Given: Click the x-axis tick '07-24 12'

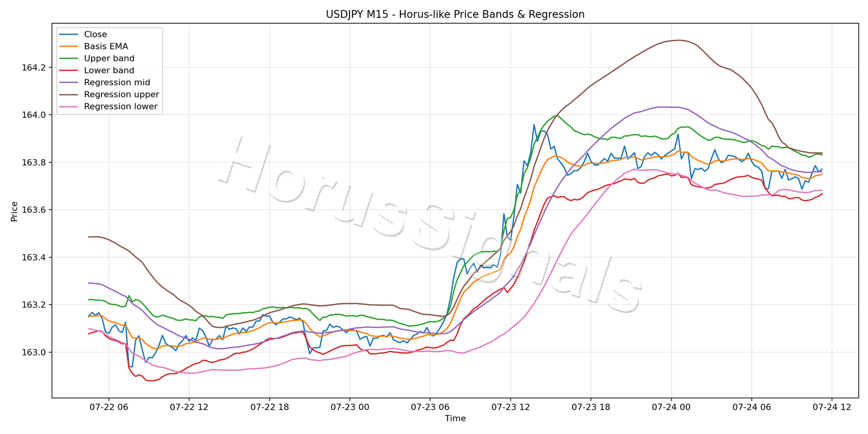Looking at the screenshot, I should click(x=832, y=407).
